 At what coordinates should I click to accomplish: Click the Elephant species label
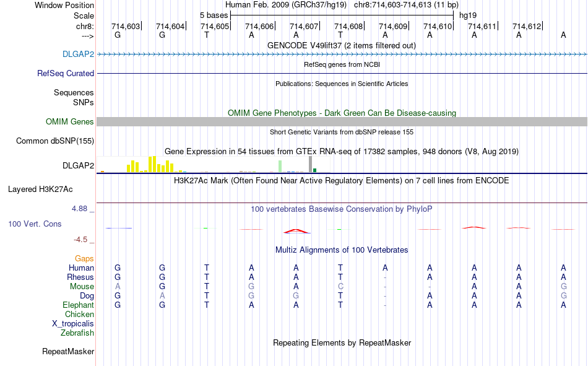[x=78, y=305]
